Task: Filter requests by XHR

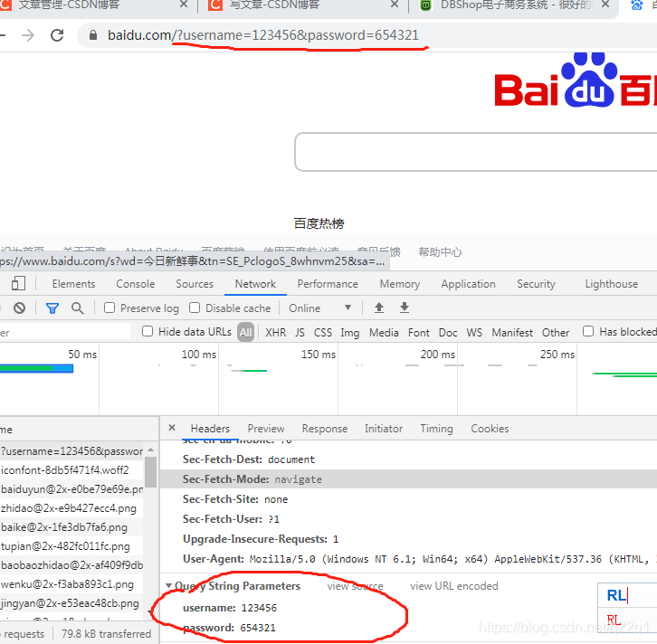Action: click(x=276, y=333)
